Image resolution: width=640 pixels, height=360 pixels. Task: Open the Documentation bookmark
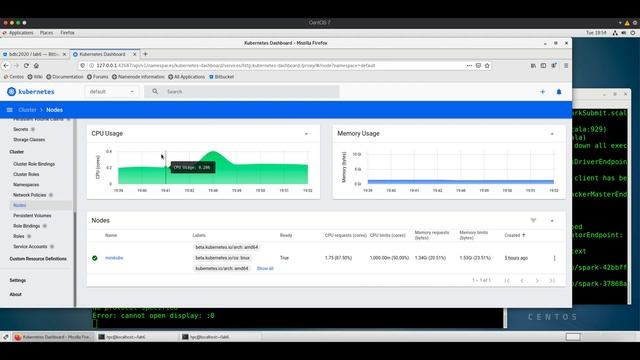(64, 77)
